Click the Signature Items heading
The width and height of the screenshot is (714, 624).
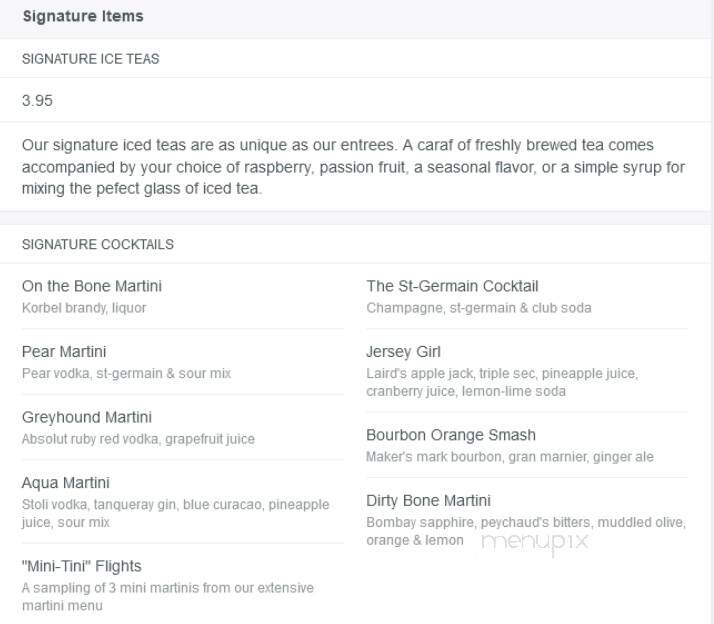tap(83, 16)
